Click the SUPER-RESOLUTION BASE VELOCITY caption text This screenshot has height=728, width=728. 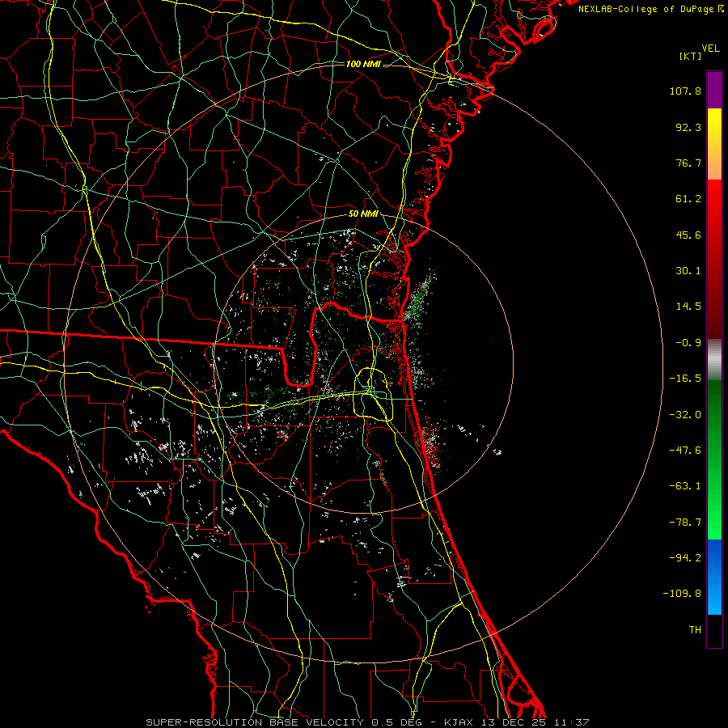tap(255, 722)
